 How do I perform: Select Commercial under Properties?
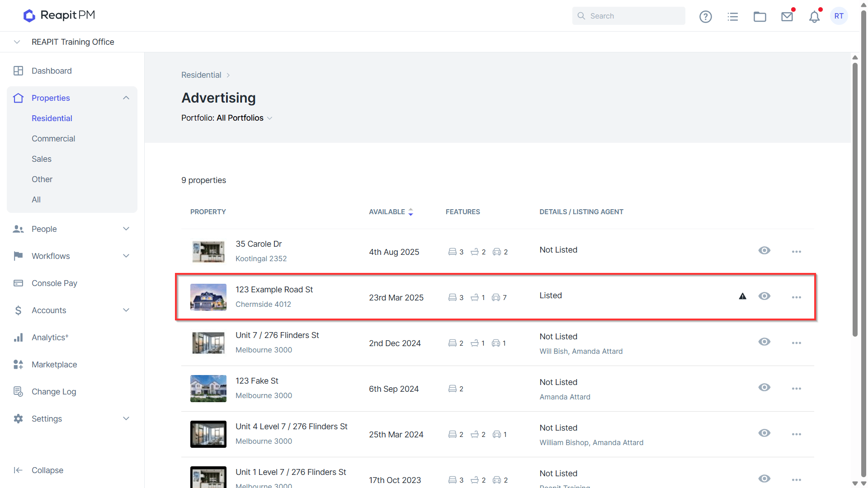coord(53,139)
